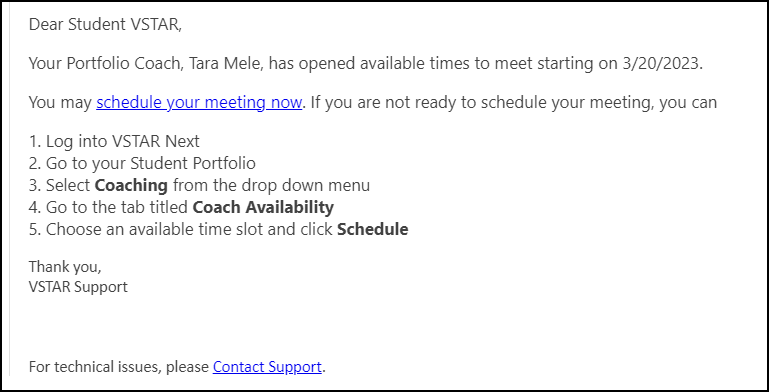Click the 'Dear Student VSTAR' greeting
Viewport: 769px width, 392px height.
105,24
